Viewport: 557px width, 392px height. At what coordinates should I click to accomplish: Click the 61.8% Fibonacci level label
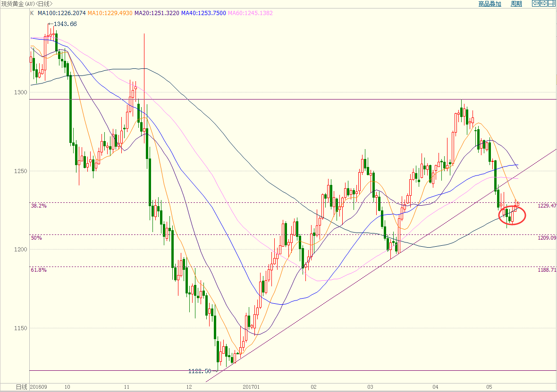pos(39,270)
